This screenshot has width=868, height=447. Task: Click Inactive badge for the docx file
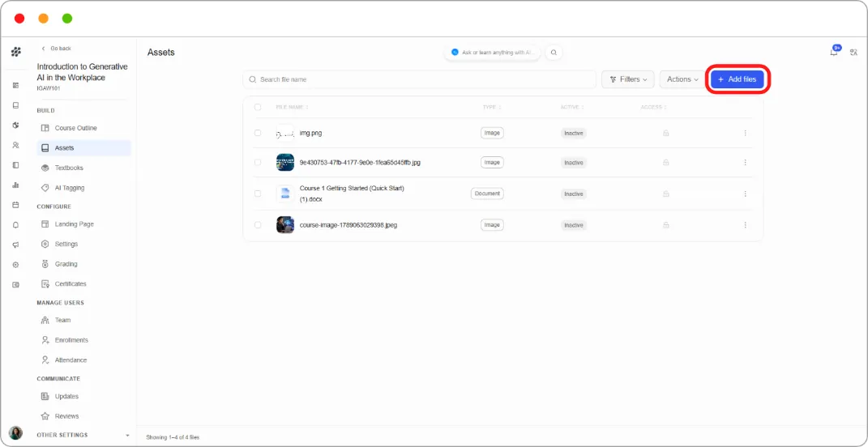click(574, 194)
